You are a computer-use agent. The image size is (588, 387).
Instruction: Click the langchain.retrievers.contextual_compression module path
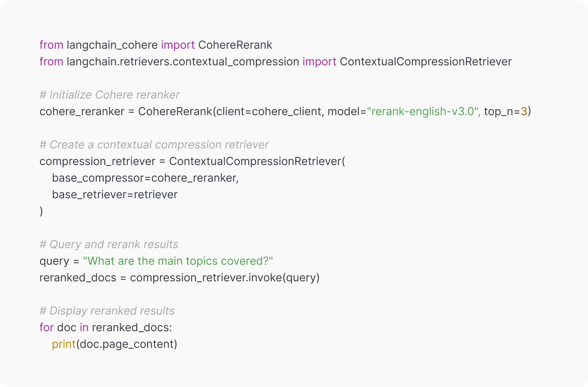point(183,62)
